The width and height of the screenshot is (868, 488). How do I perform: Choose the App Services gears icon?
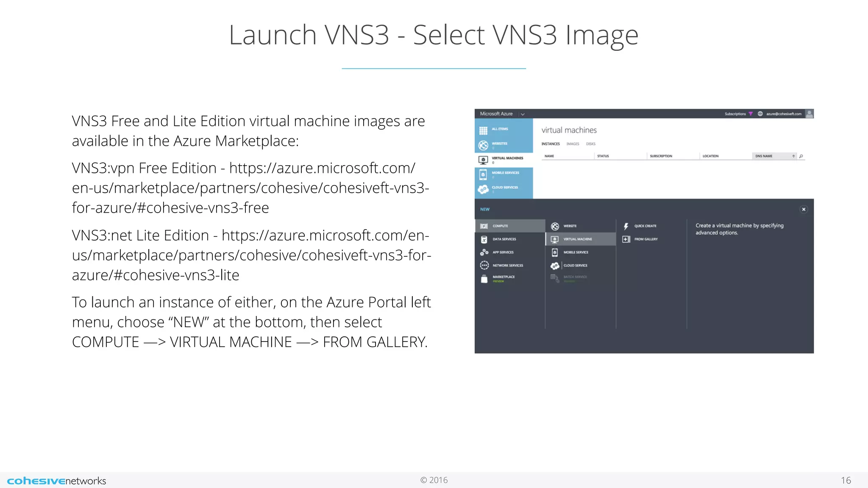coord(484,252)
